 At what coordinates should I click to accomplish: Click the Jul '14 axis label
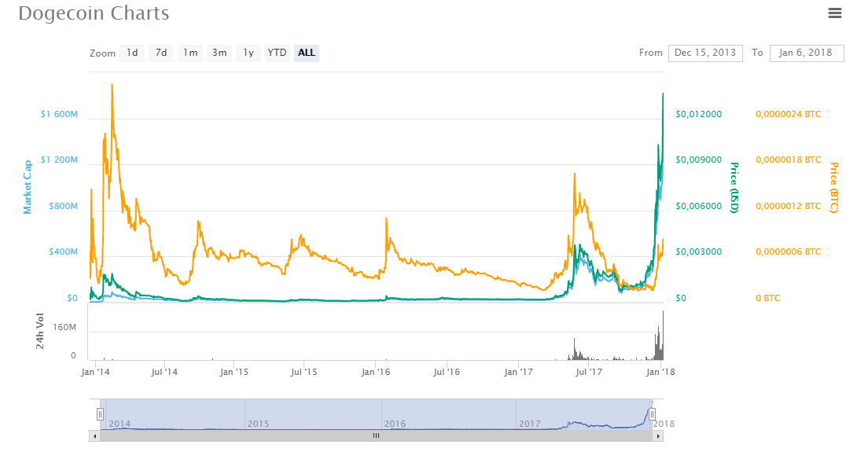click(164, 372)
